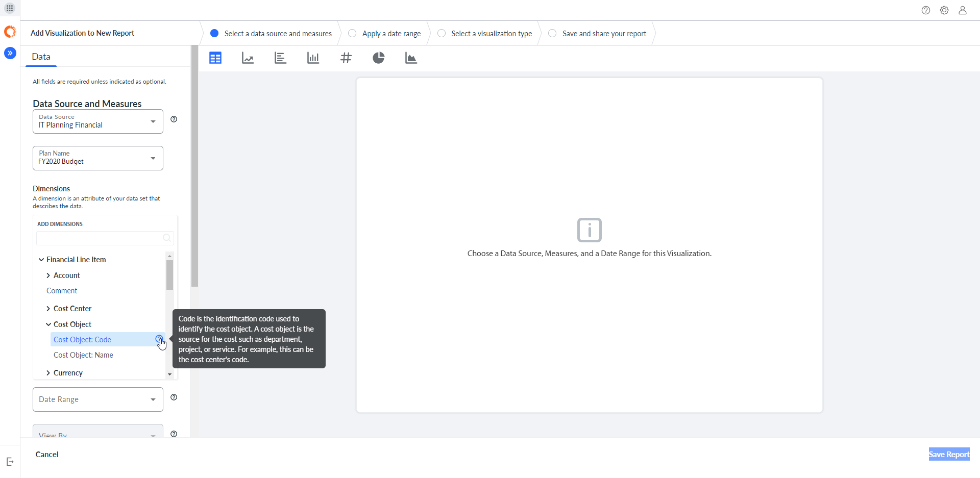Expand the Account dimension node
Viewport: 980px width, 478px height.
(48, 275)
